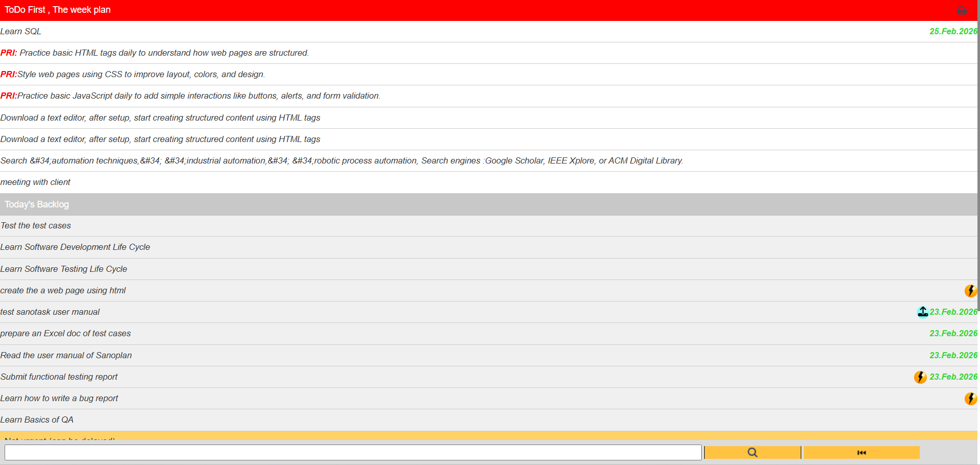Open the "Learn SQL" task
This screenshot has width=980, height=465.
tap(21, 31)
